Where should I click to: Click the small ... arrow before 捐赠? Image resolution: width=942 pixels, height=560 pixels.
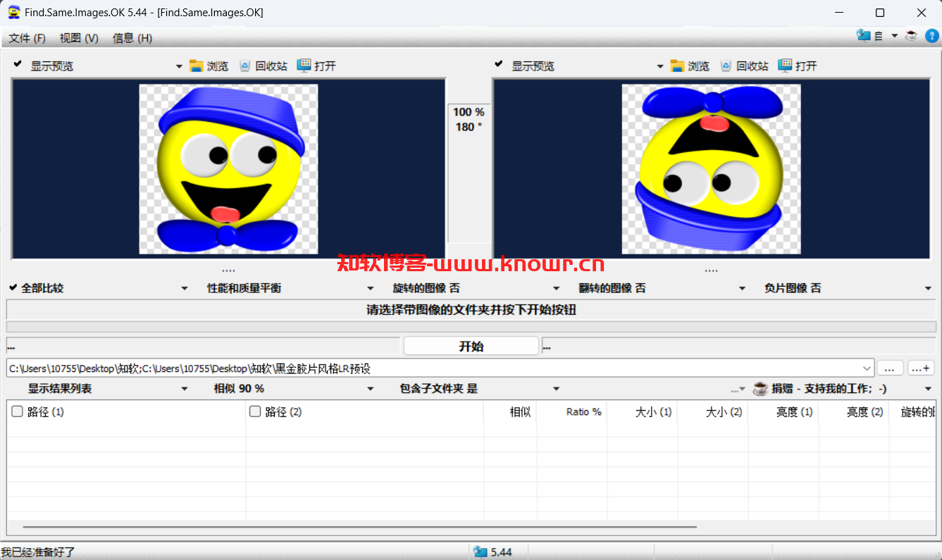tap(738, 389)
